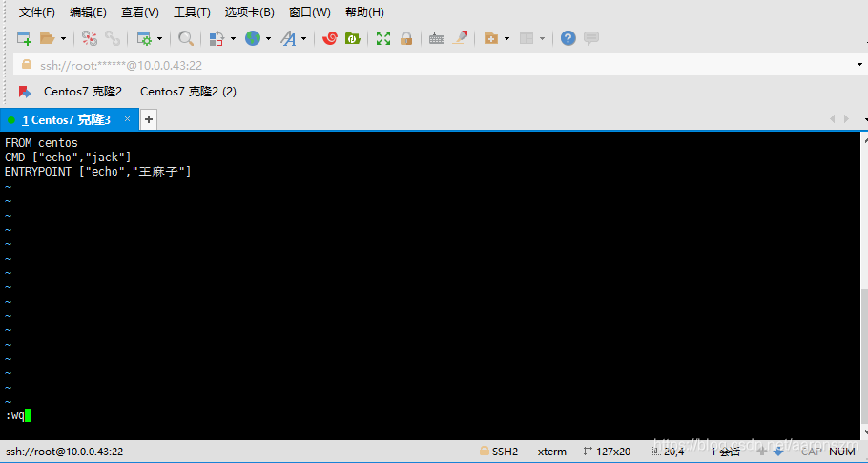The height and width of the screenshot is (463, 868).
Task: Expand the Open Session dropdown arrow
Action: (63, 38)
